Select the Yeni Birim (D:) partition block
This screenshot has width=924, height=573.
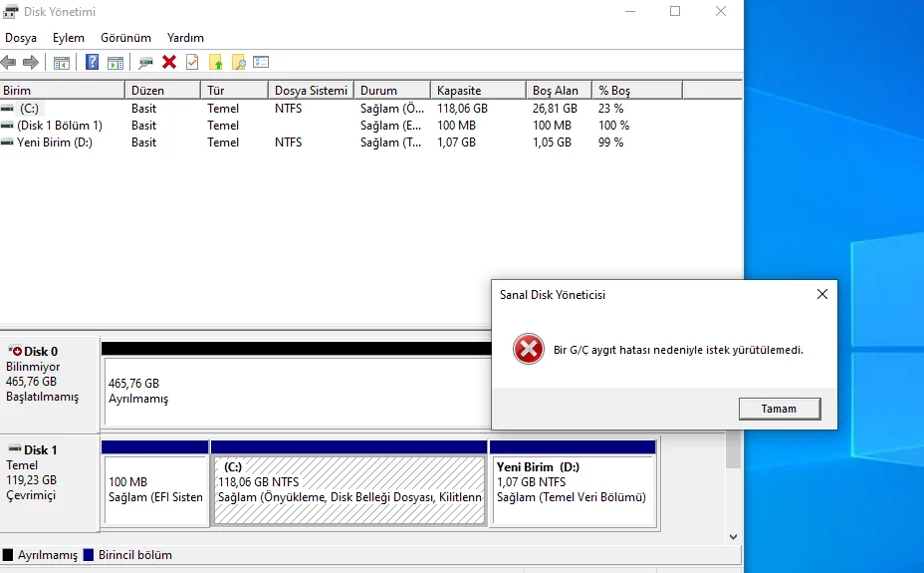(573, 490)
